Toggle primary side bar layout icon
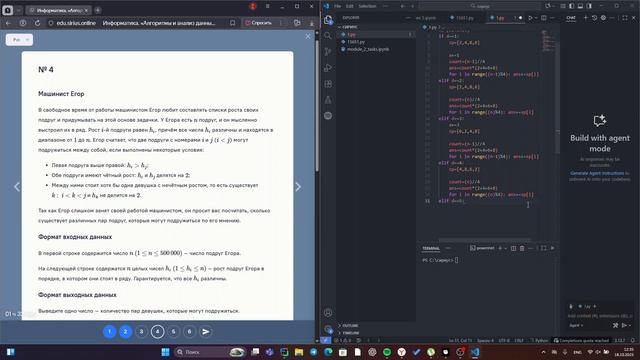 point(571,6)
